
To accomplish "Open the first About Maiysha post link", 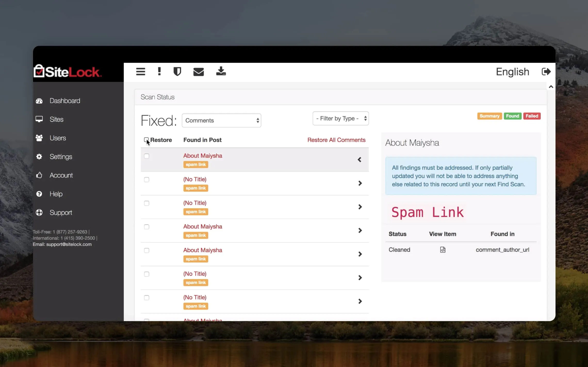I will [x=203, y=156].
